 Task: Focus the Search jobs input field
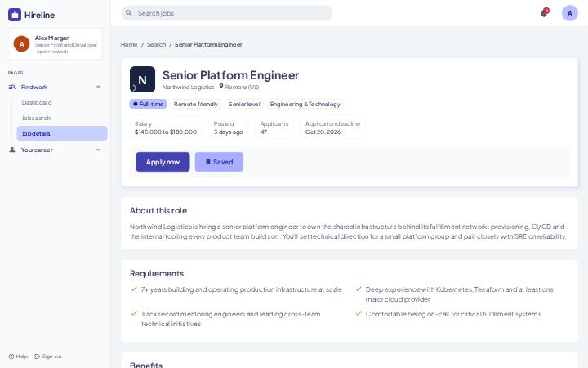coord(227,13)
